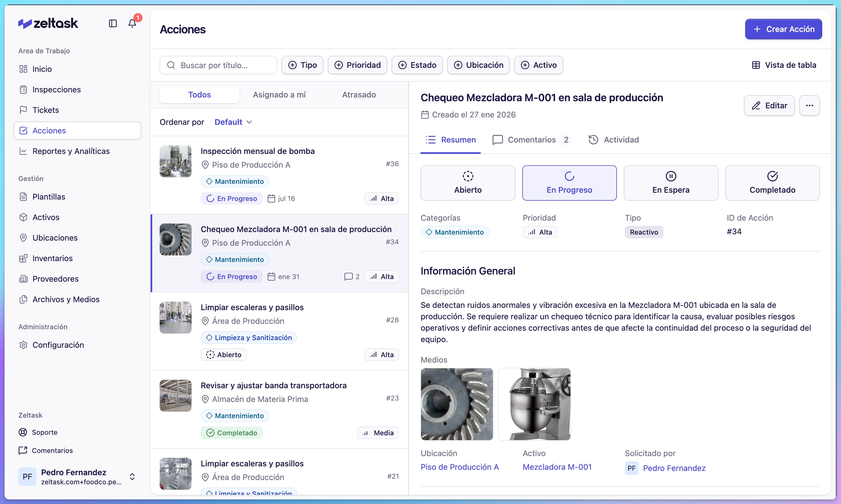This screenshot has height=504, width=841.
Task: Set status to En Espera
Action: pos(671,183)
